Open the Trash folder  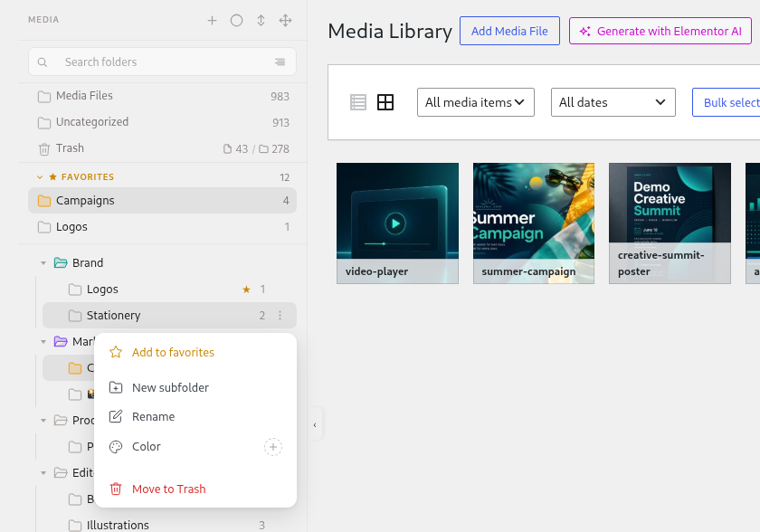pyautogui.click(x=162, y=148)
